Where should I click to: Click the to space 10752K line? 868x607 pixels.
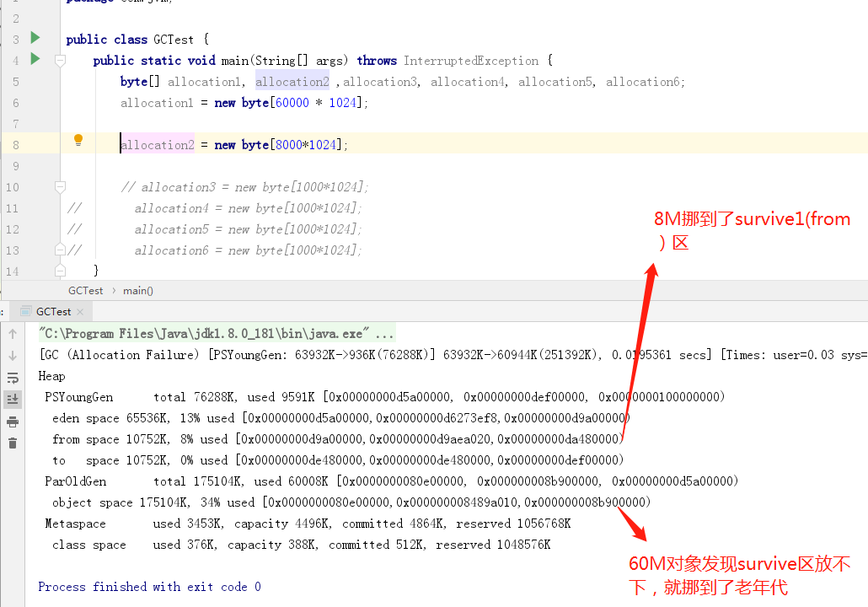coord(338,460)
